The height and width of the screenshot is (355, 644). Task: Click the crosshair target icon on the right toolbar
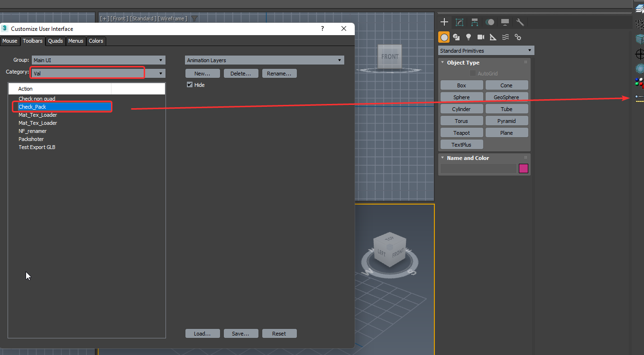tap(640, 54)
